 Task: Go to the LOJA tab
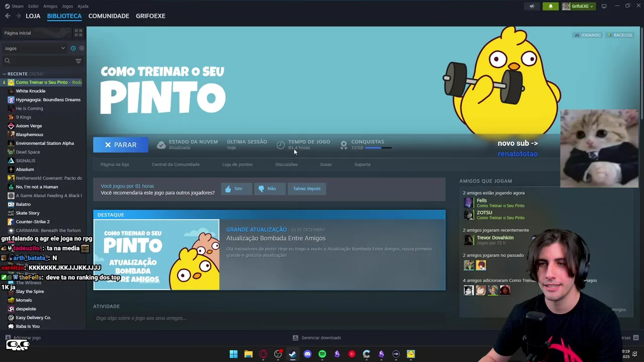click(x=33, y=16)
